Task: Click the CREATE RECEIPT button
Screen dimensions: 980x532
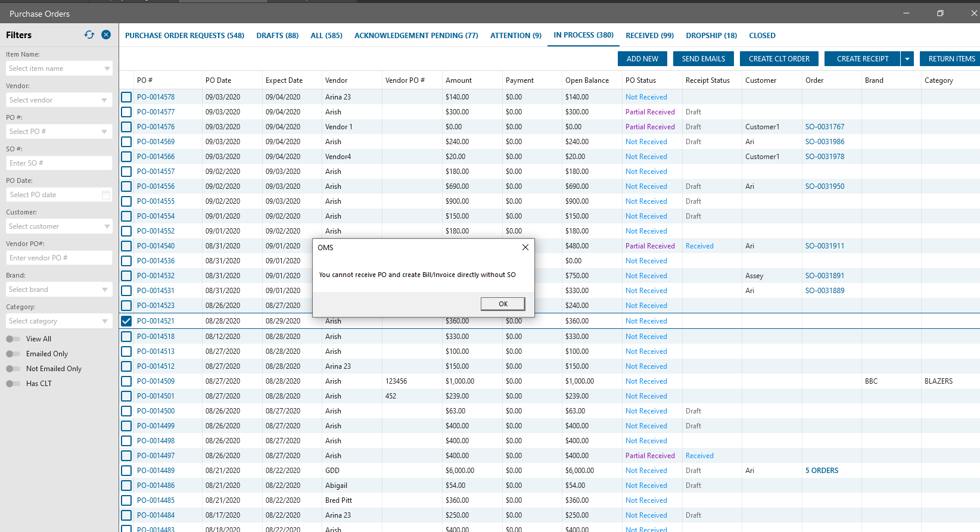Action: pos(863,59)
